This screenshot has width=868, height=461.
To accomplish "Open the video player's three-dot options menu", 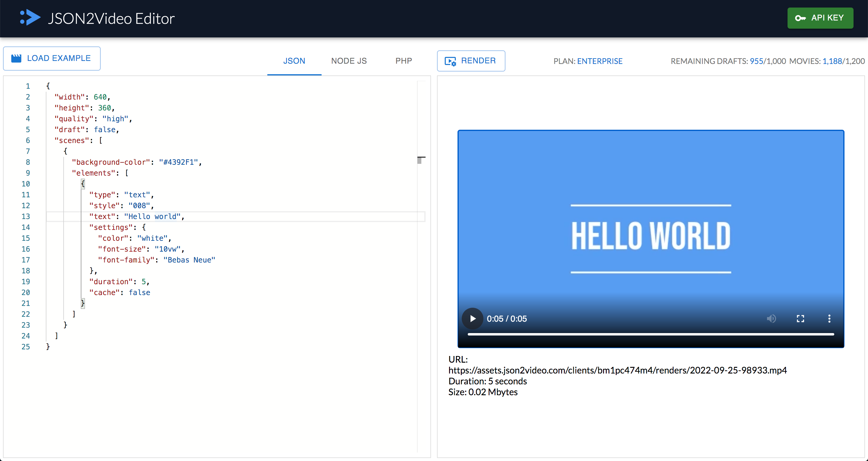I will point(829,318).
